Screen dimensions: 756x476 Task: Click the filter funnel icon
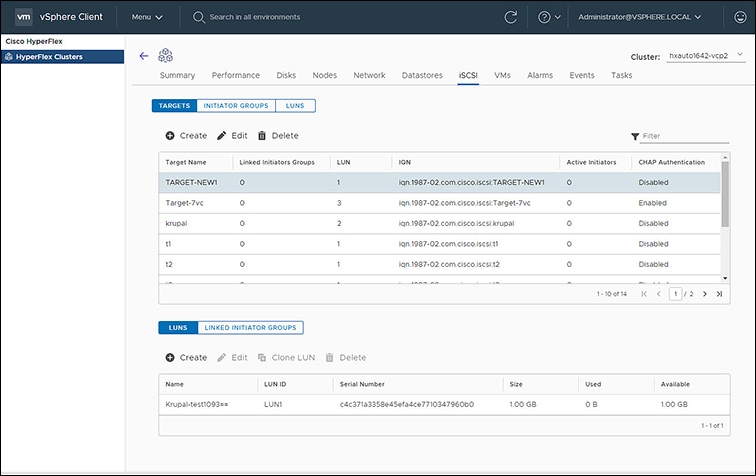pos(635,136)
